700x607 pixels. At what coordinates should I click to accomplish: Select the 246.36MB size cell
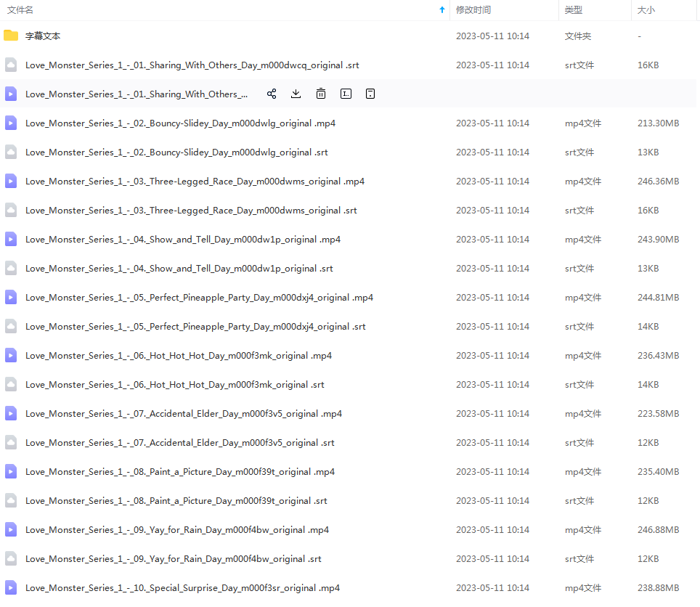[659, 182]
